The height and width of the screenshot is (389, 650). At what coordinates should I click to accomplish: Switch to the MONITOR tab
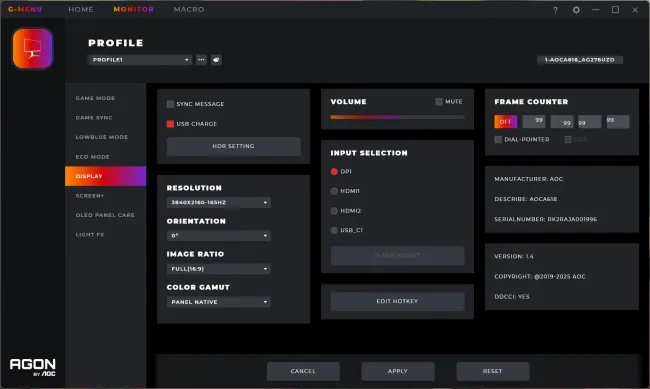tap(133, 9)
